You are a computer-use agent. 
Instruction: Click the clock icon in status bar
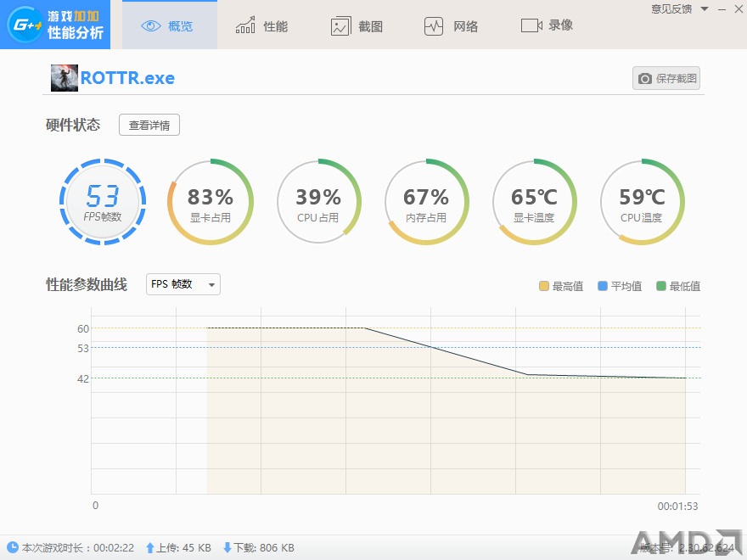(x=12, y=547)
